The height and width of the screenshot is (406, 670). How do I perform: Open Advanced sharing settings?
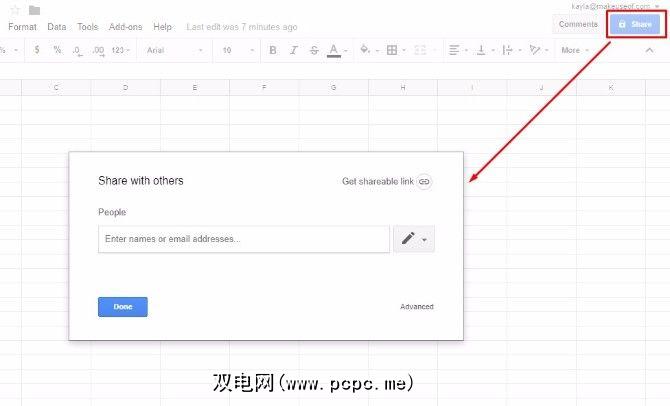tap(417, 307)
